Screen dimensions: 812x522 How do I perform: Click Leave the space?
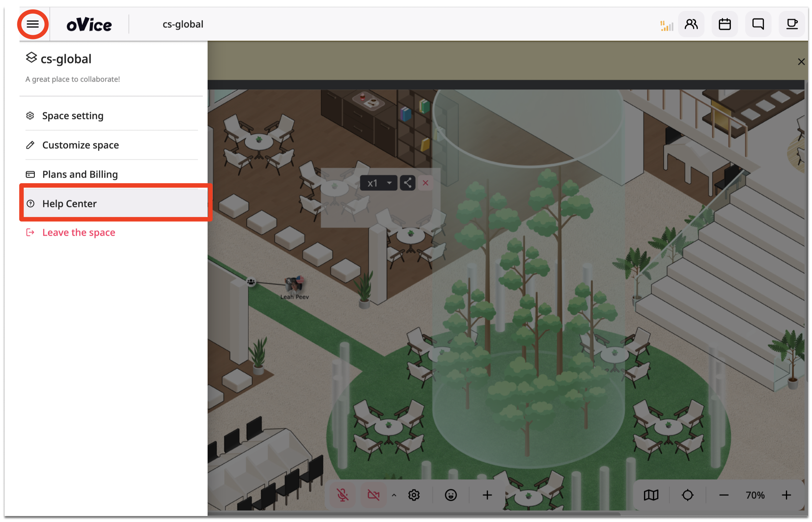tap(78, 232)
